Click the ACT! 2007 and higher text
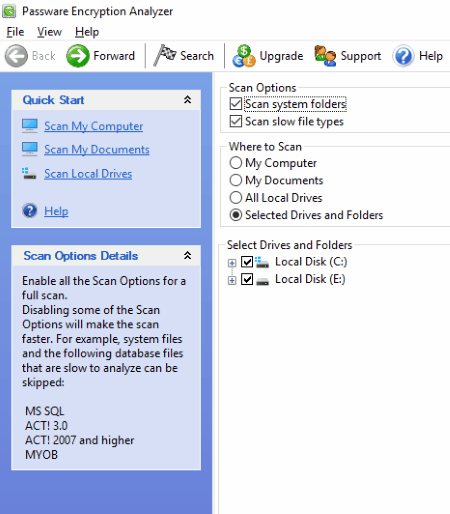Screen dimensions: 450x514 coord(80,440)
